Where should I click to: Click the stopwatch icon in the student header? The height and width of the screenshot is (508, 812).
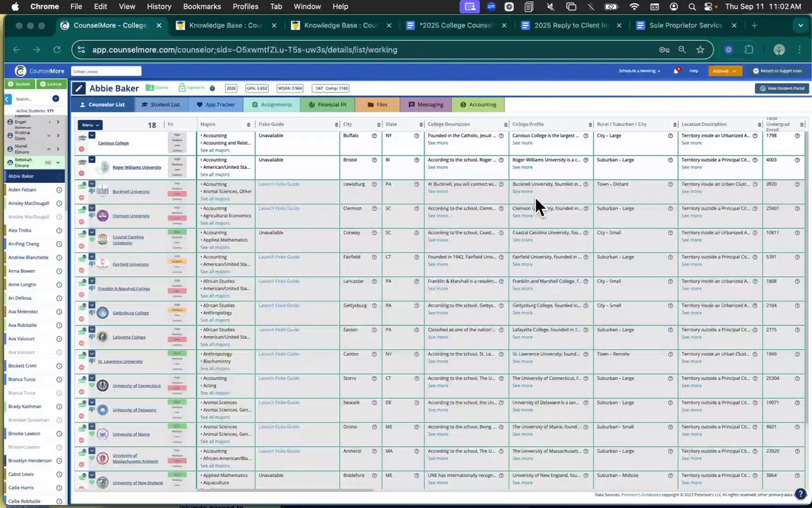click(x=213, y=88)
